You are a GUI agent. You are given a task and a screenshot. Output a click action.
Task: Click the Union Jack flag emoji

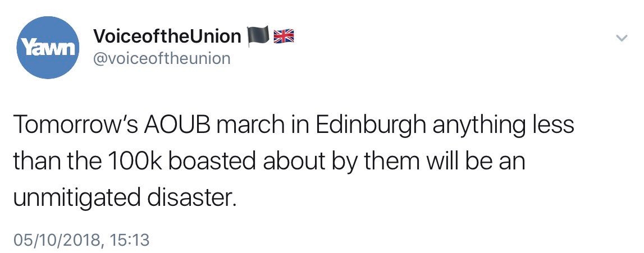pos(284,36)
